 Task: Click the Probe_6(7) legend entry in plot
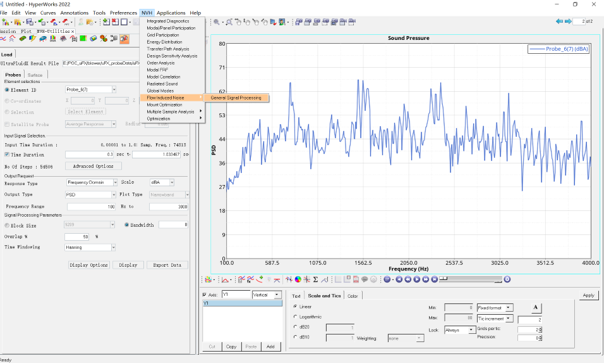[558, 49]
